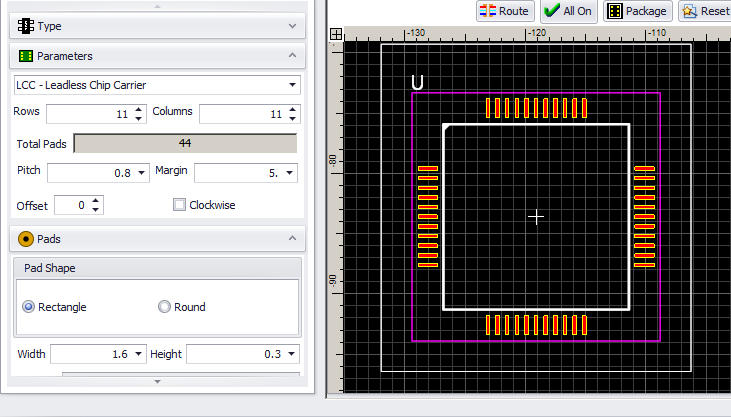Select the Round pad shape

(x=164, y=306)
